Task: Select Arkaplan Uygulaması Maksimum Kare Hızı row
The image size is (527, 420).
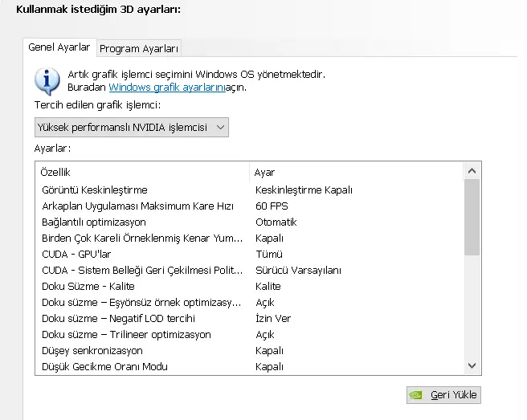Action: click(x=249, y=206)
